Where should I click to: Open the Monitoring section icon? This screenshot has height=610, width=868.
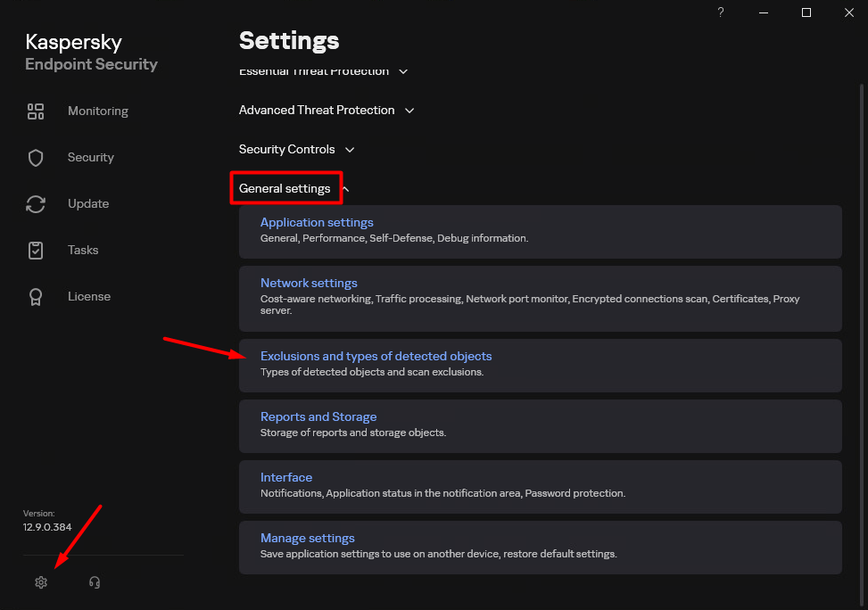point(36,111)
